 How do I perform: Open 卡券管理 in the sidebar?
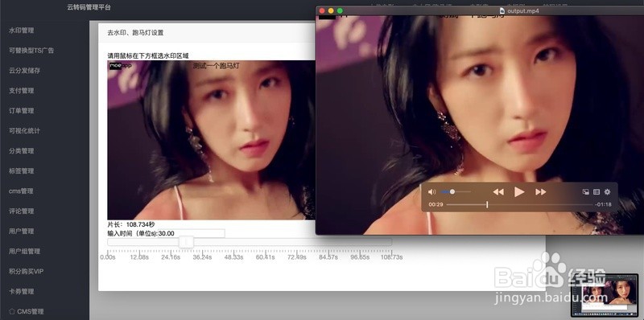pos(22,292)
